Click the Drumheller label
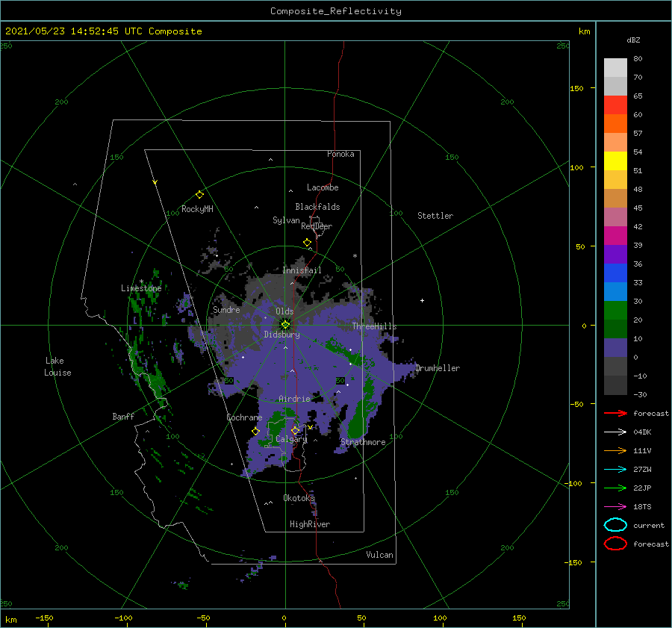 click(438, 368)
